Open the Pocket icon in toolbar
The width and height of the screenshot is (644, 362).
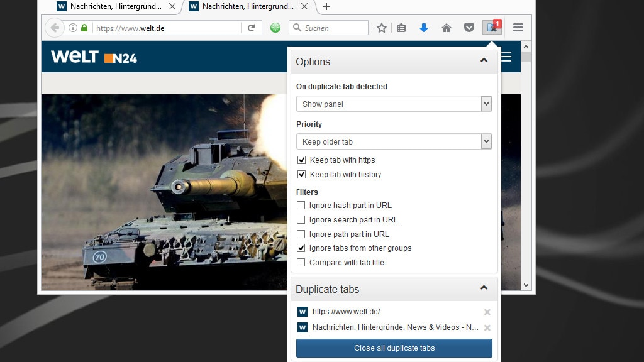(469, 28)
